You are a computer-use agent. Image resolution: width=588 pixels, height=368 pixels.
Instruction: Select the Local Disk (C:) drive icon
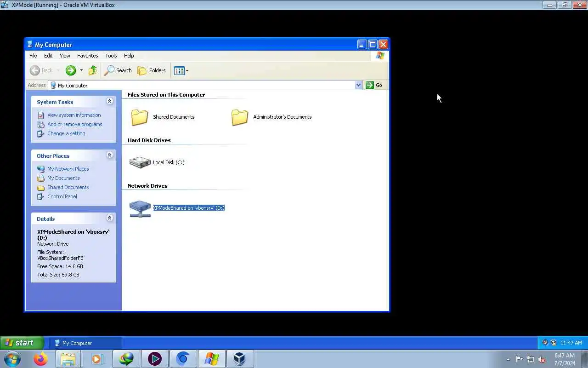(x=140, y=162)
